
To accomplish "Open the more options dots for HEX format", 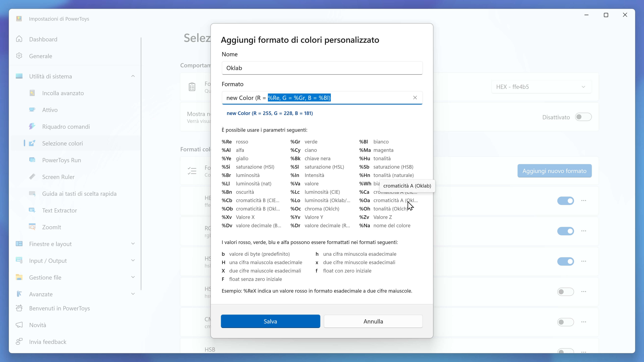I will point(584,201).
